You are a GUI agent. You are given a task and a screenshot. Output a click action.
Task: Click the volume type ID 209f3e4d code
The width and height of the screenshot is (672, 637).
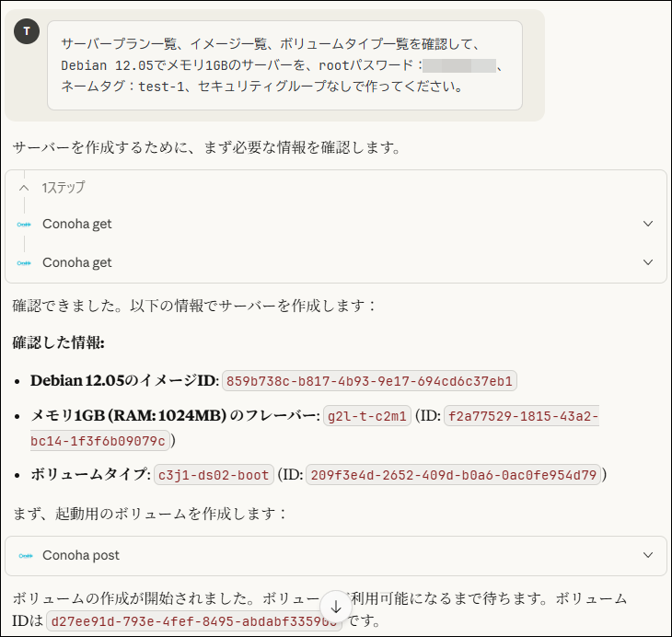pyautogui.click(x=455, y=475)
